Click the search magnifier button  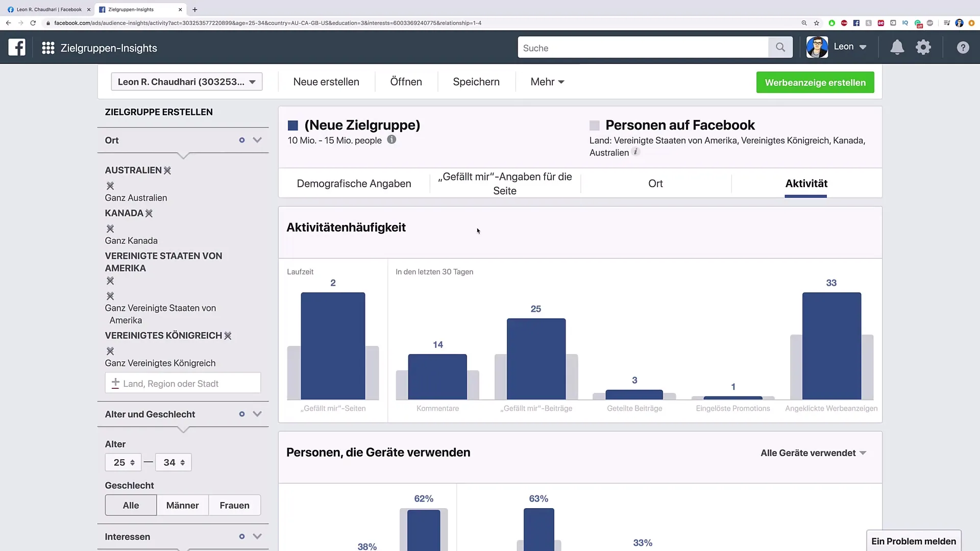tap(780, 47)
